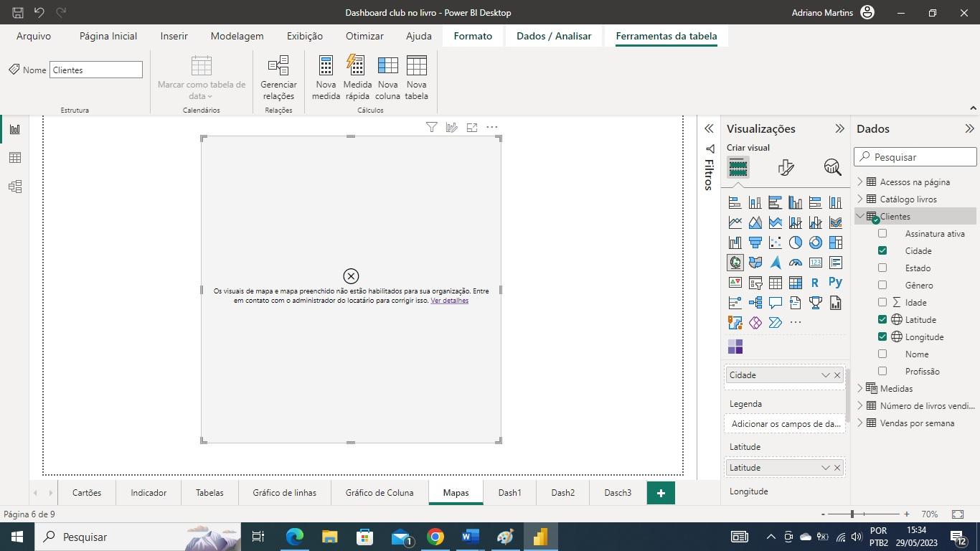
Task: Check the Assinatura ativa field
Action: coord(882,233)
